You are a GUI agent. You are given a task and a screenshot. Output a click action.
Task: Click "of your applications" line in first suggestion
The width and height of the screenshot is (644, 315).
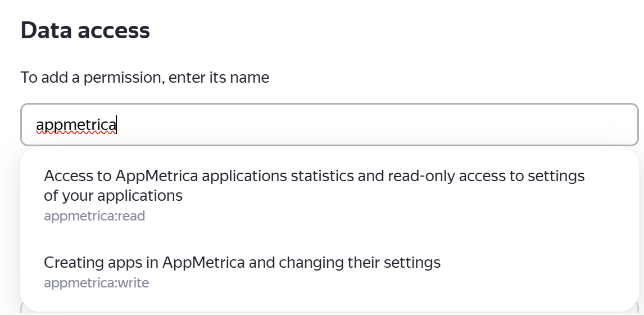[x=113, y=196]
